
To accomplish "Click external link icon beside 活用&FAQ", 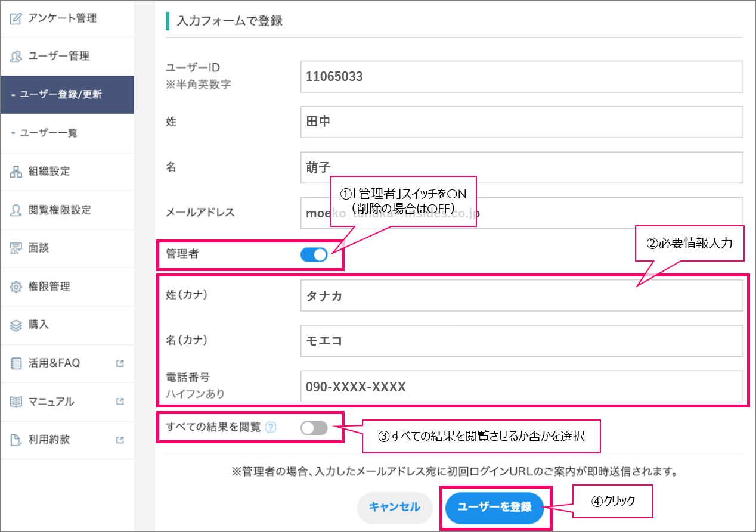I will 120,363.
